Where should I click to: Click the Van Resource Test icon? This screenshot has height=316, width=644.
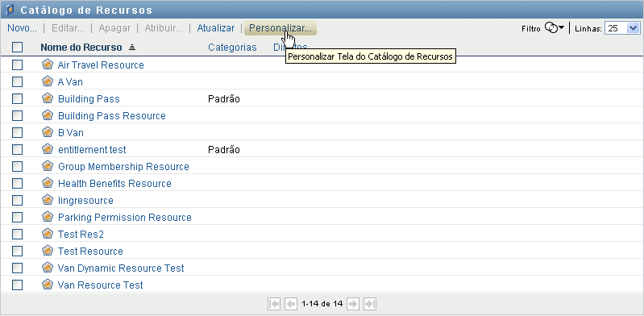point(48,285)
